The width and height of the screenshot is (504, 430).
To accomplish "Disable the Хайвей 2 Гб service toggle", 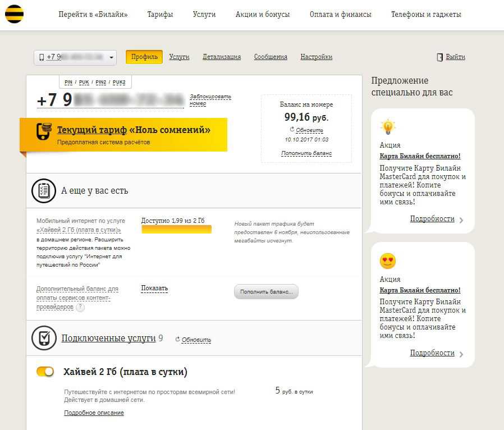I will click(45, 372).
